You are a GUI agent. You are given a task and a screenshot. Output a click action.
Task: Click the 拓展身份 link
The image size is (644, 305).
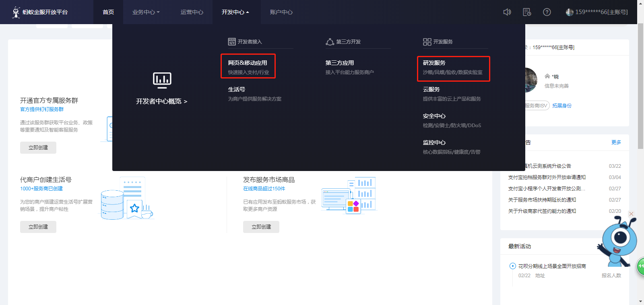click(562, 106)
